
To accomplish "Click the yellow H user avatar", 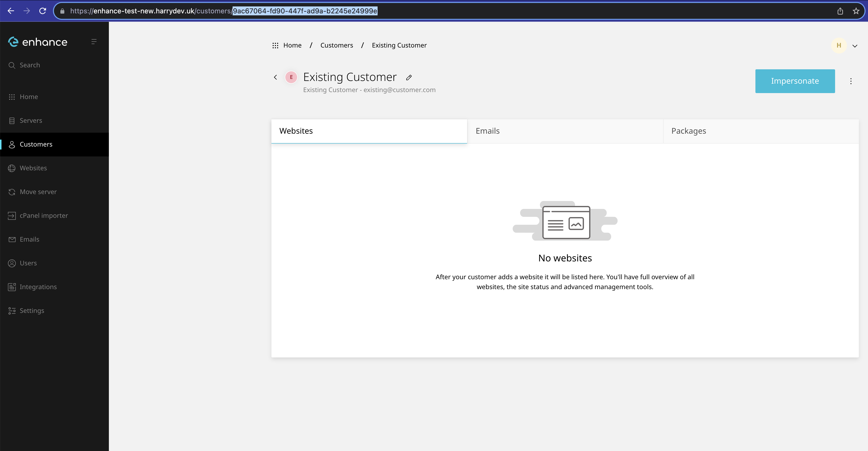I will coord(839,46).
